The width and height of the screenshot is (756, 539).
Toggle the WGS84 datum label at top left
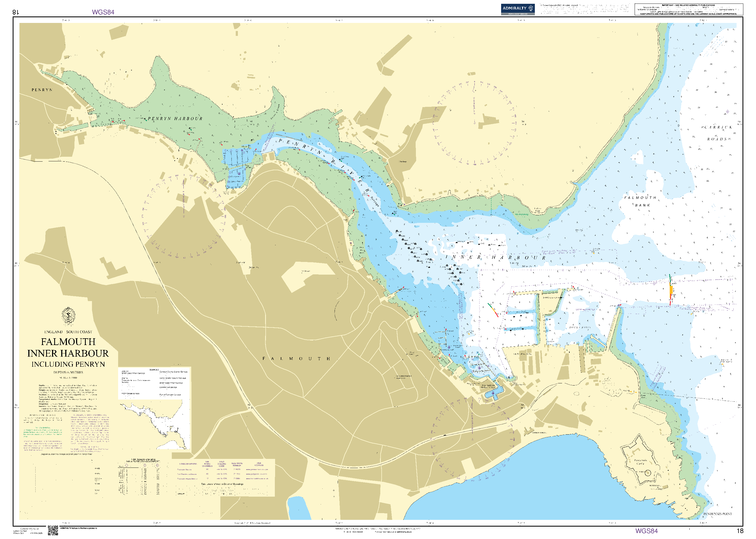pos(104,12)
